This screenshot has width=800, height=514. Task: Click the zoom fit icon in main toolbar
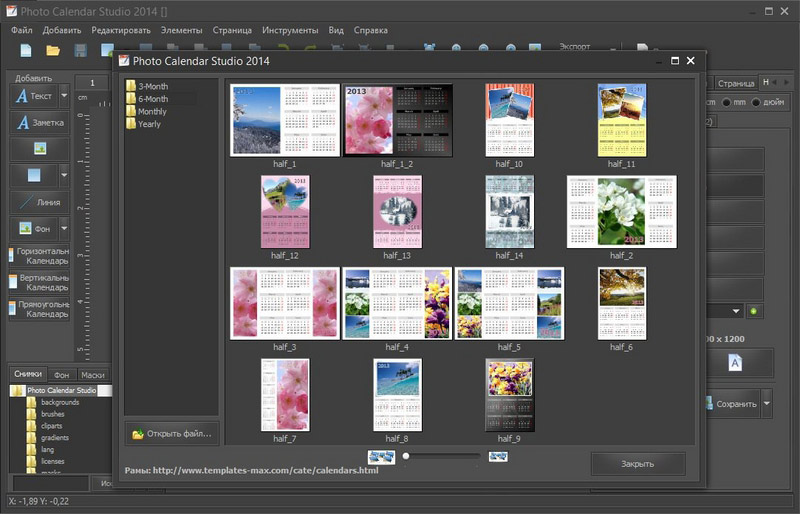pyautogui.click(x=430, y=48)
